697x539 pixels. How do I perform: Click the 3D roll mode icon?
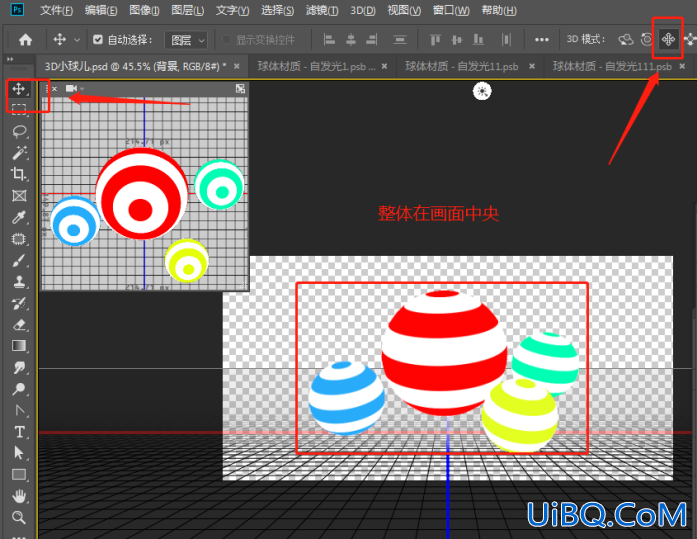(x=647, y=40)
